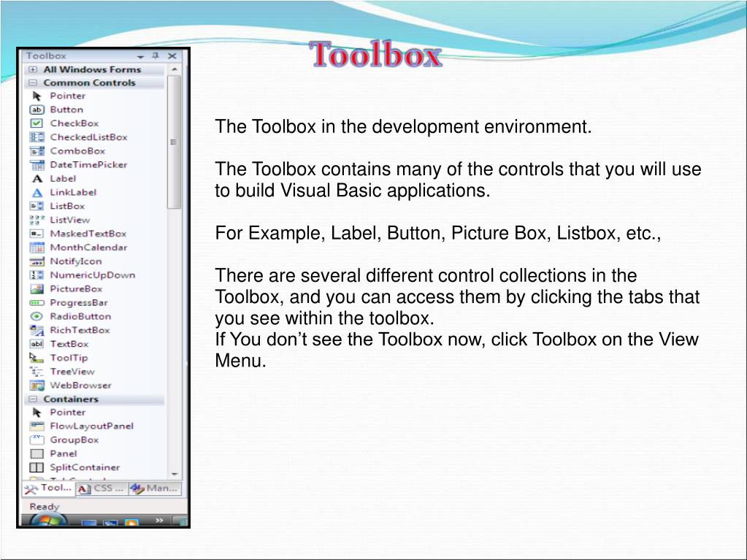Select the TreeView control icon

click(x=37, y=372)
